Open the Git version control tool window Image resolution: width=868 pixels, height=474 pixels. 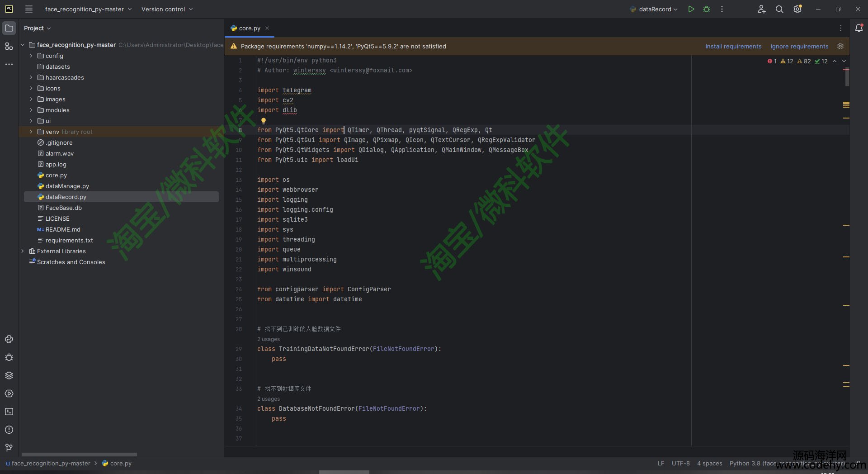pyautogui.click(x=9, y=448)
